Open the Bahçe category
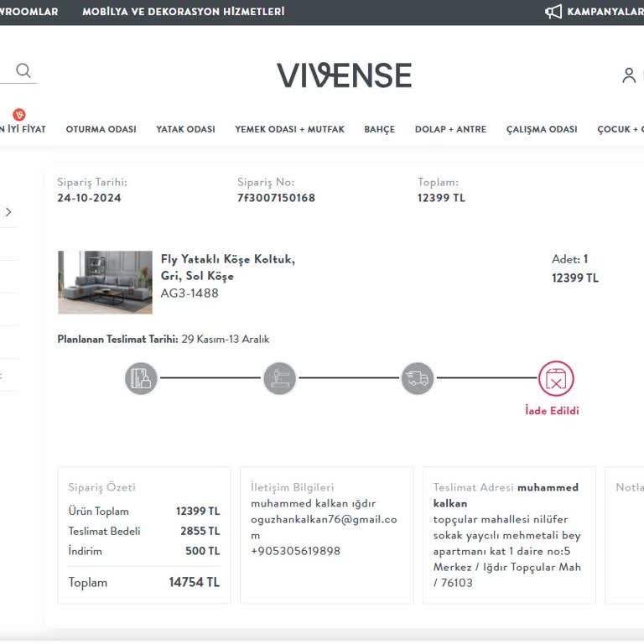This screenshot has width=644, height=644. pos(380,129)
